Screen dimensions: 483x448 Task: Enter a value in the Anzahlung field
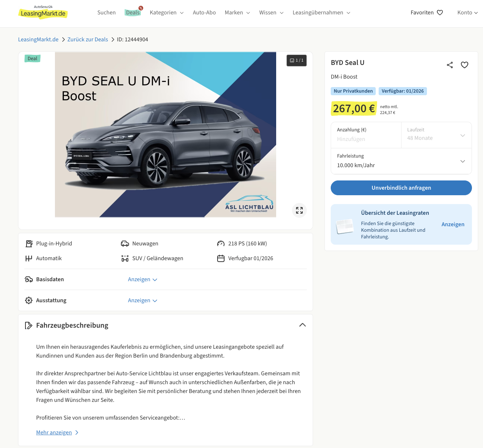(x=366, y=139)
